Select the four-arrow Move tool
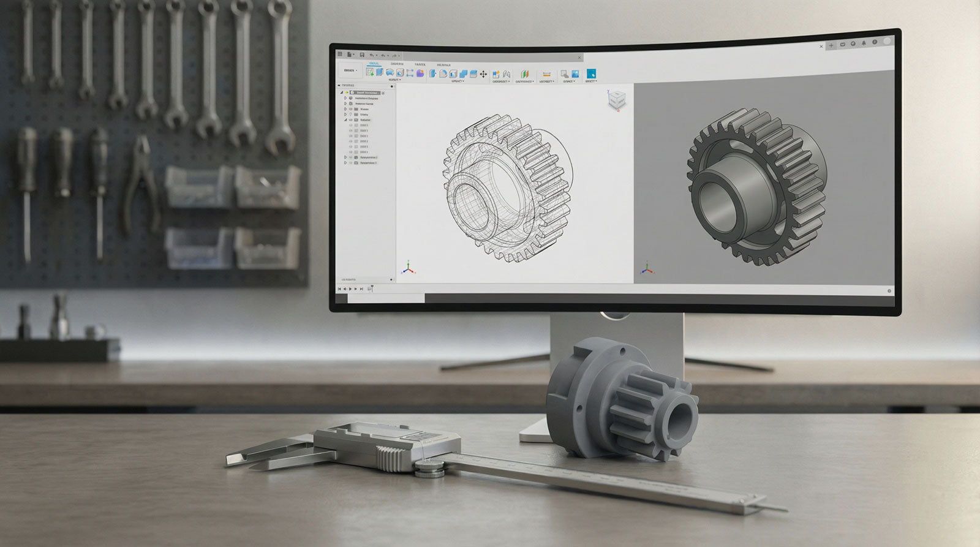The width and height of the screenshot is (980, 547). 483,74
